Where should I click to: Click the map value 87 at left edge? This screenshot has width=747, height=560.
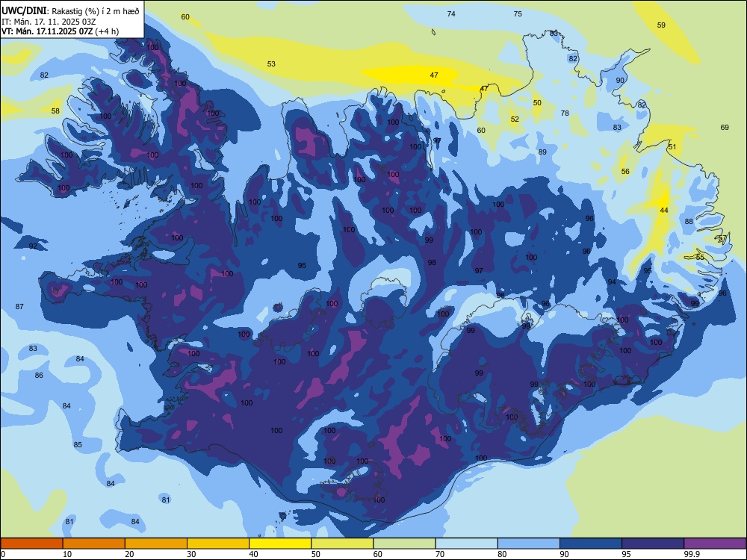click(x=19, y=307)
